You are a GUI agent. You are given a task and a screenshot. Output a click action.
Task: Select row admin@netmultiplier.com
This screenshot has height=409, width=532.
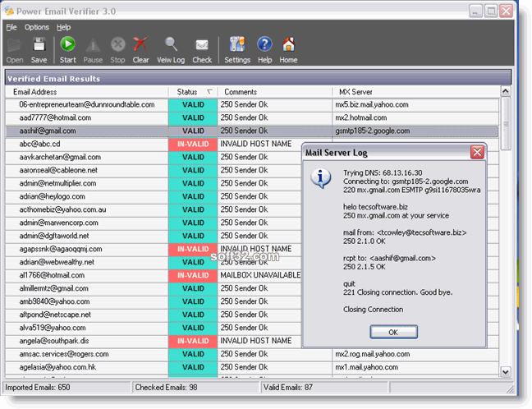(x=153, y=183)
